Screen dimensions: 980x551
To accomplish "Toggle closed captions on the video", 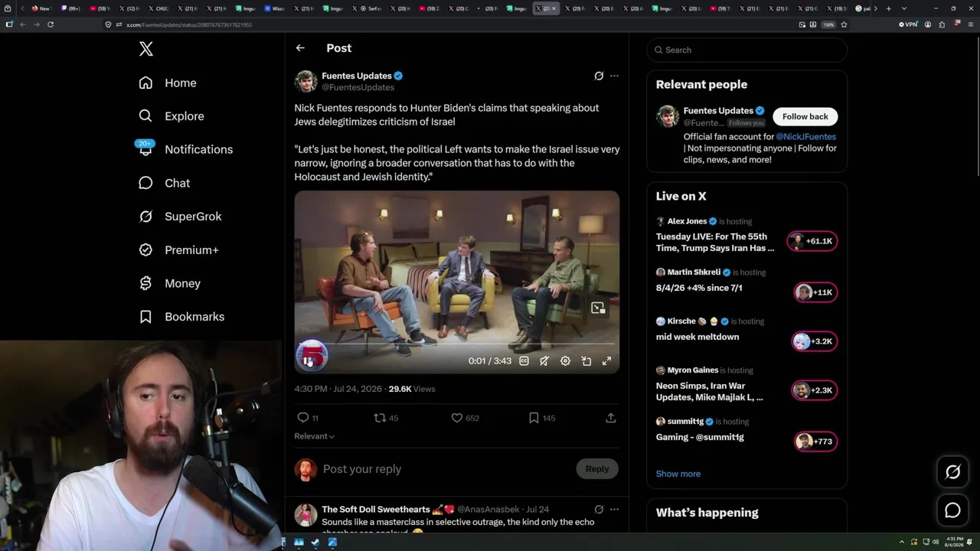I will click(x=524, y=361).
